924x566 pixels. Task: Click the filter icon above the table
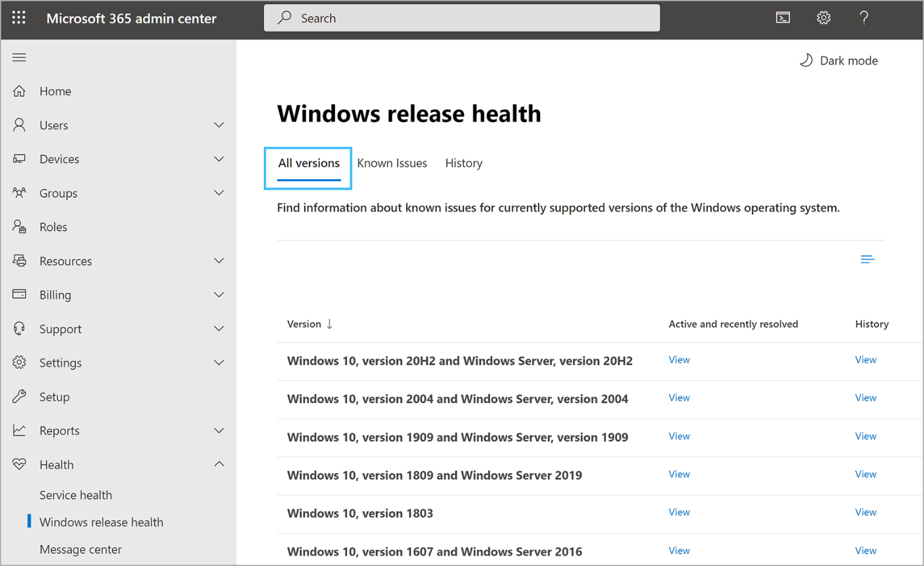click(x=867, y=259)
